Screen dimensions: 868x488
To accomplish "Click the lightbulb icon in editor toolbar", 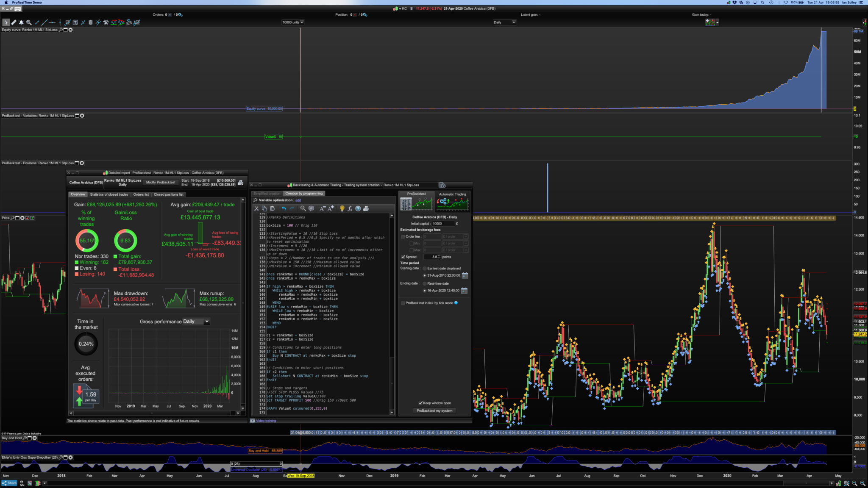I will pyautogui.click(x=342, y=208).
